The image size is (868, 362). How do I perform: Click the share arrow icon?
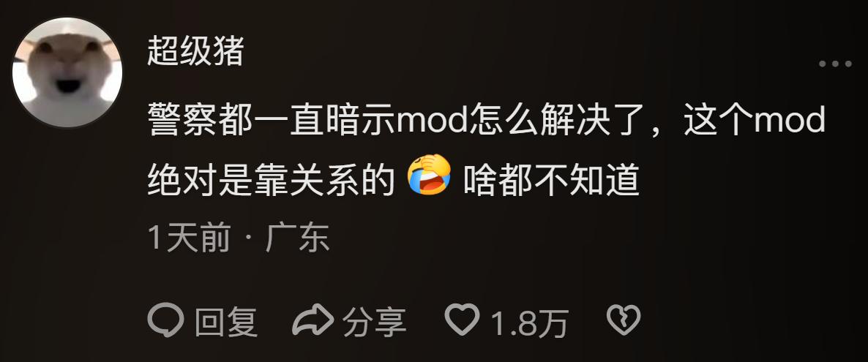click(x=313, y=321)
